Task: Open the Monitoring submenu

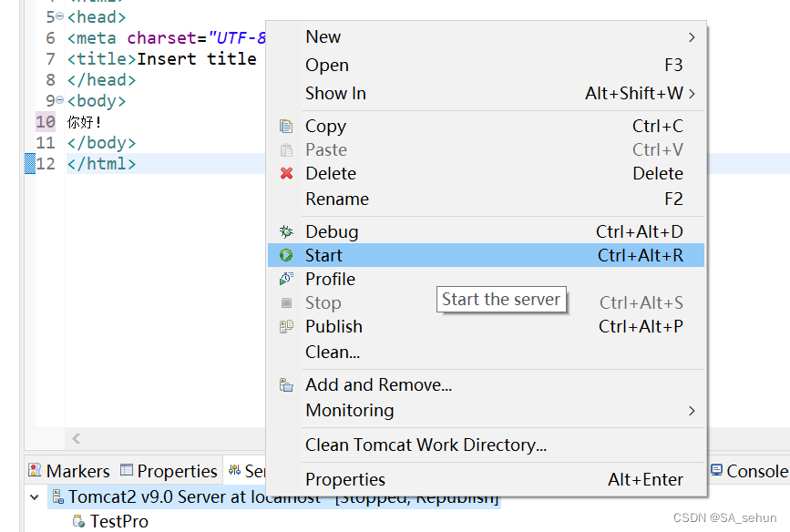Action: point(692,411)
